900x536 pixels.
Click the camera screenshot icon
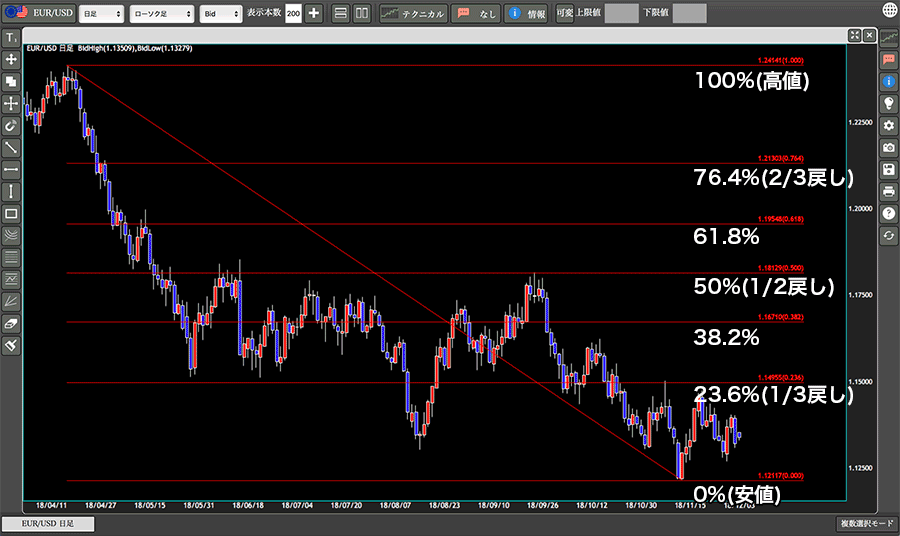[888, 147]
